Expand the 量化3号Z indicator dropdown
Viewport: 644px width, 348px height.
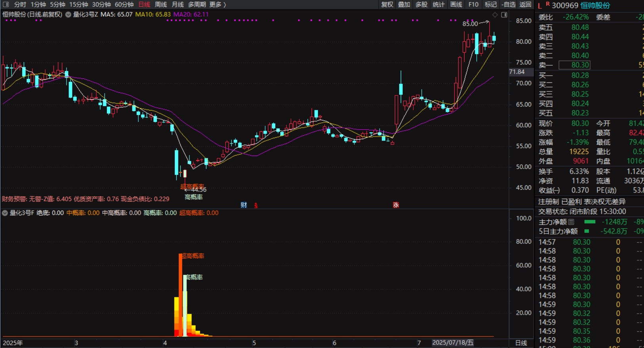click(68, 15)
